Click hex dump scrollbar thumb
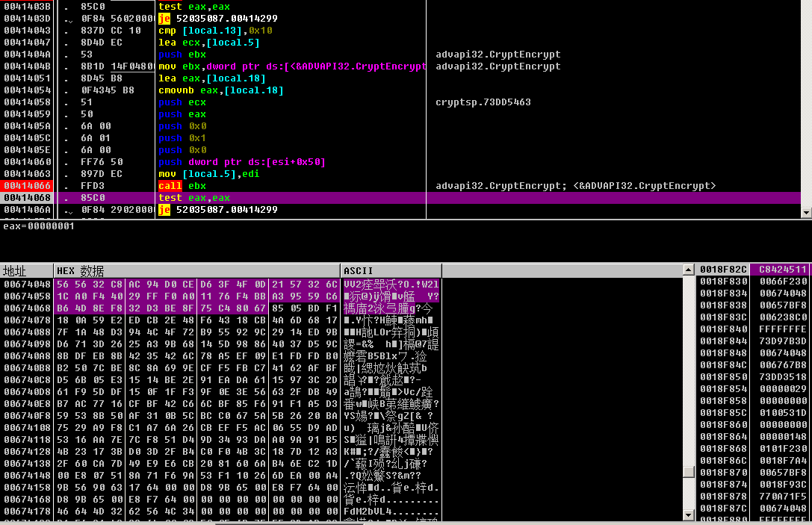Screen dimensions: 812x525 (689, 472)
